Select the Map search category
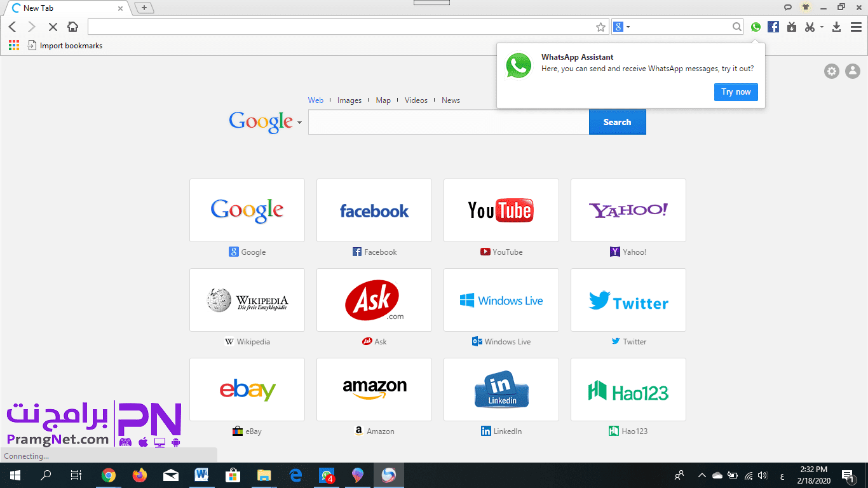Viewport: 868px width, 488px height. point(383,100)
